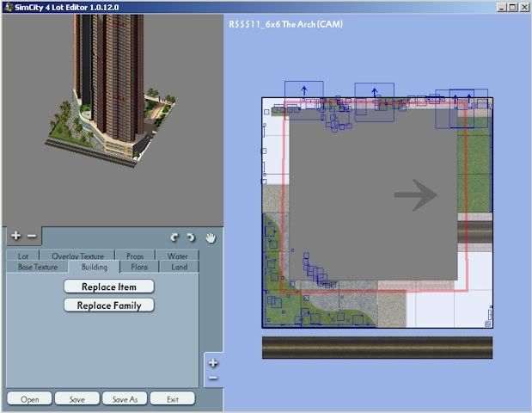Click the SimCity 4 Lot Editor title bar icon
The width and height of the screenshot is (532, 413).
pos(9,7)
